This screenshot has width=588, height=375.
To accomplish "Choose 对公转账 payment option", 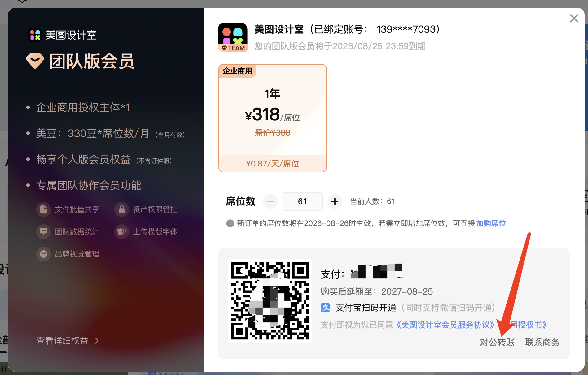I will coord(497,342).
